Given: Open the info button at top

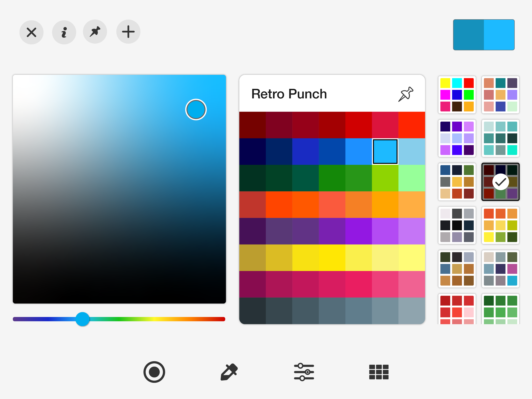Looking at the screenshot, I should pos(64,32).
